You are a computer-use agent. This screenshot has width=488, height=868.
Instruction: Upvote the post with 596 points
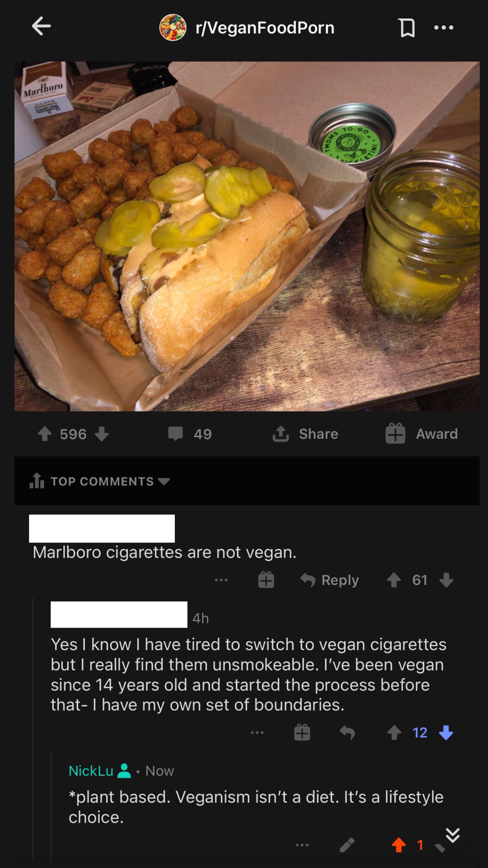click(45, 434)
